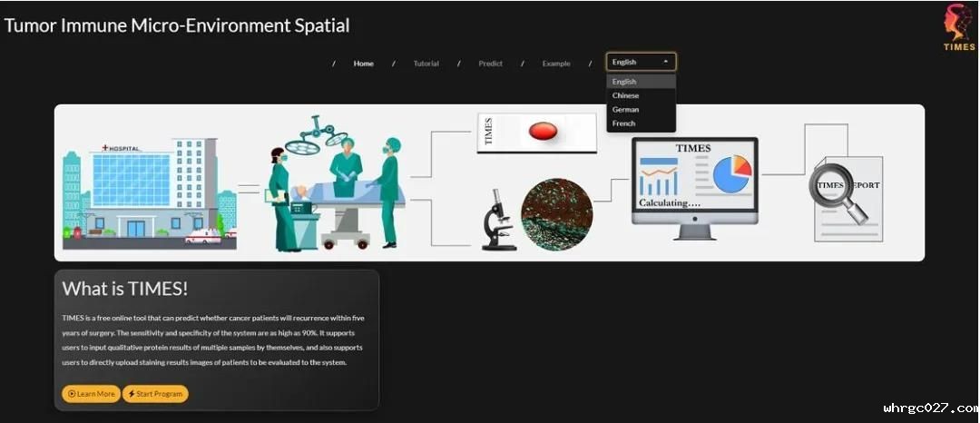This screenshot has height=423, width=980.
Task: Click the Learn More button
Action: [92, 394]
